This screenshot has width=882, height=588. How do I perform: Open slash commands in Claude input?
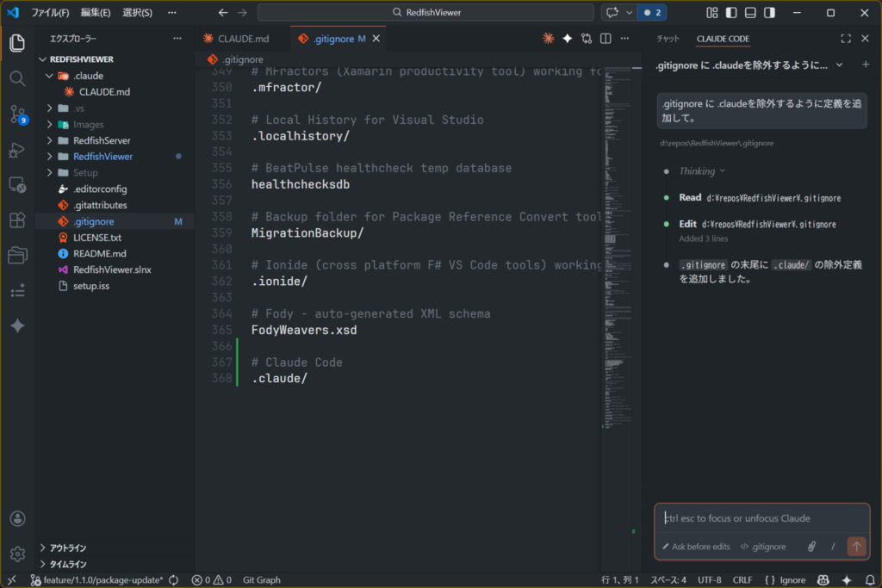click(833, 547)
